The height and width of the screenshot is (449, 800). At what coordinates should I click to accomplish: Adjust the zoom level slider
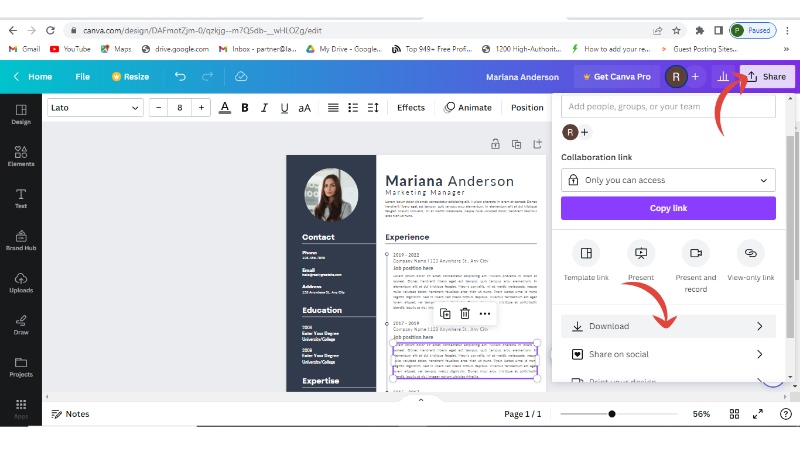click(x=612, y=414)
